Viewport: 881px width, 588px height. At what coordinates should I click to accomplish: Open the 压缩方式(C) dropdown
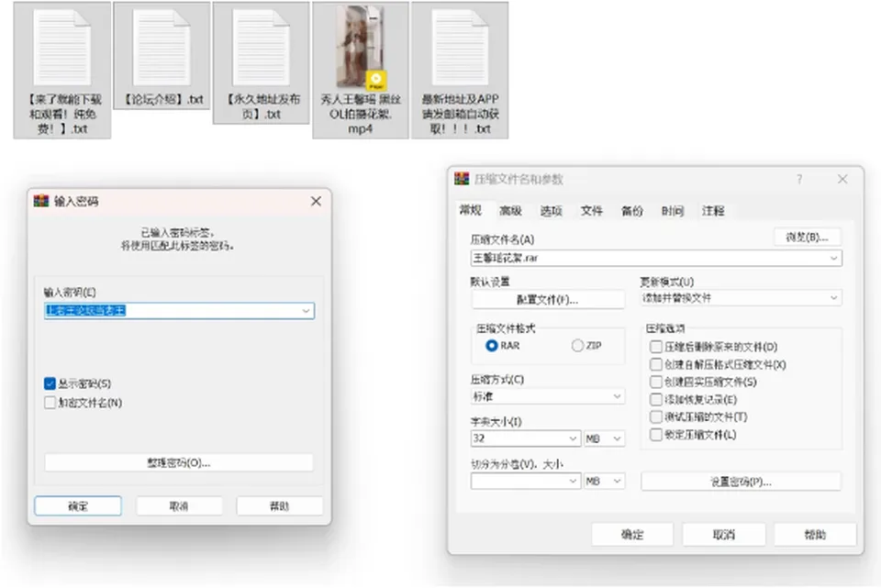[547, 396]
